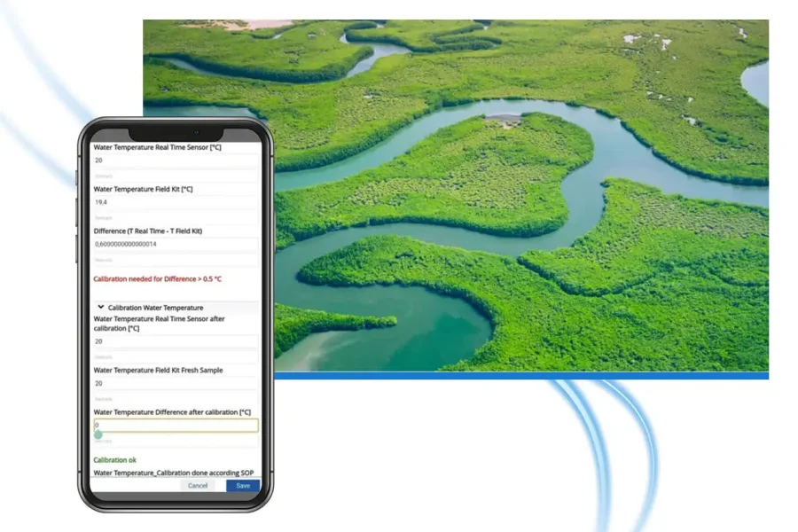
Task: Tap the remark field under the Real Time Sensor value
Action: pos(173,176)
